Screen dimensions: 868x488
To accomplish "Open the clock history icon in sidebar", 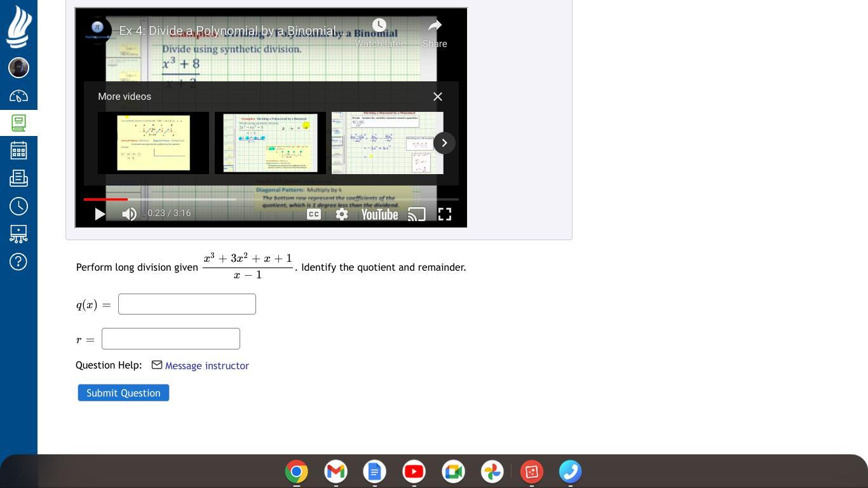I will (18, 206).
